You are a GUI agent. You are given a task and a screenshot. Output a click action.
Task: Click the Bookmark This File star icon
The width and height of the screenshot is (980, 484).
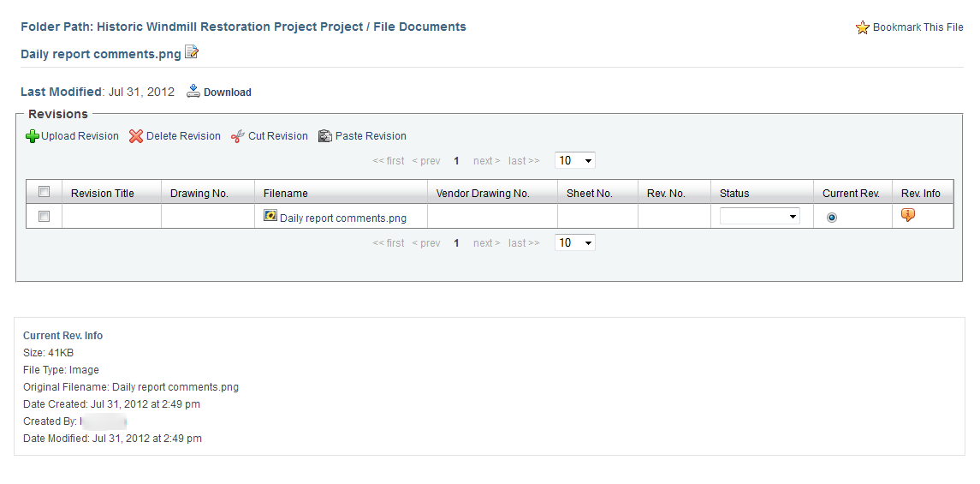click(x=863, y=27)
